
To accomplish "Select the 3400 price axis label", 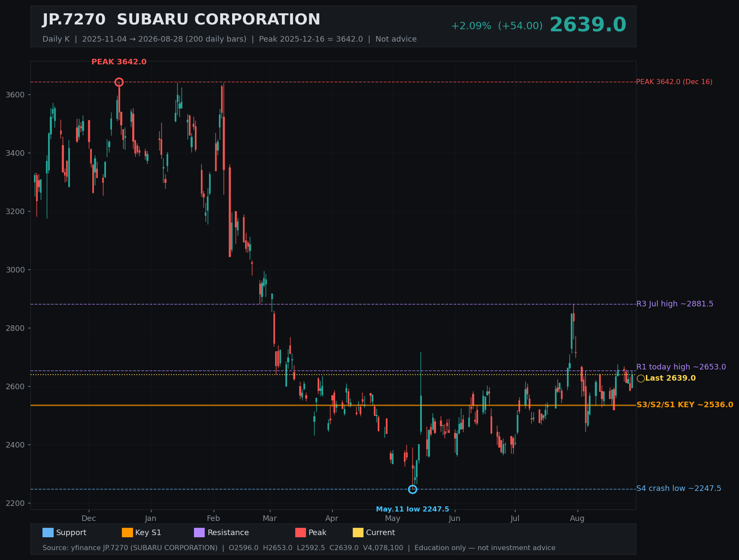I will pos(15,153).
